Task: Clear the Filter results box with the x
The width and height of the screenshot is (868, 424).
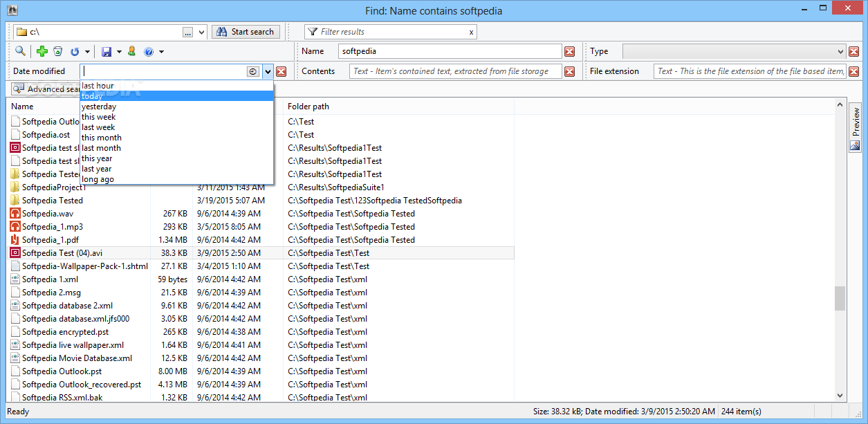Action: 471,32
